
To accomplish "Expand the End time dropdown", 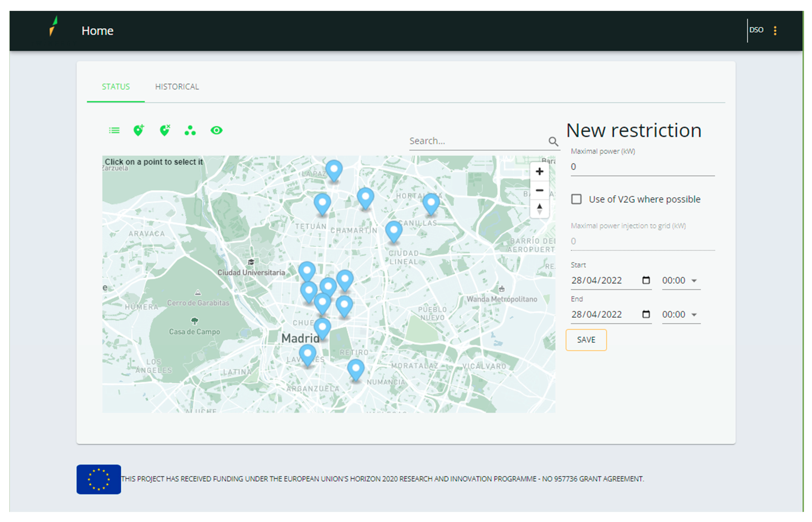I will 694,314.
